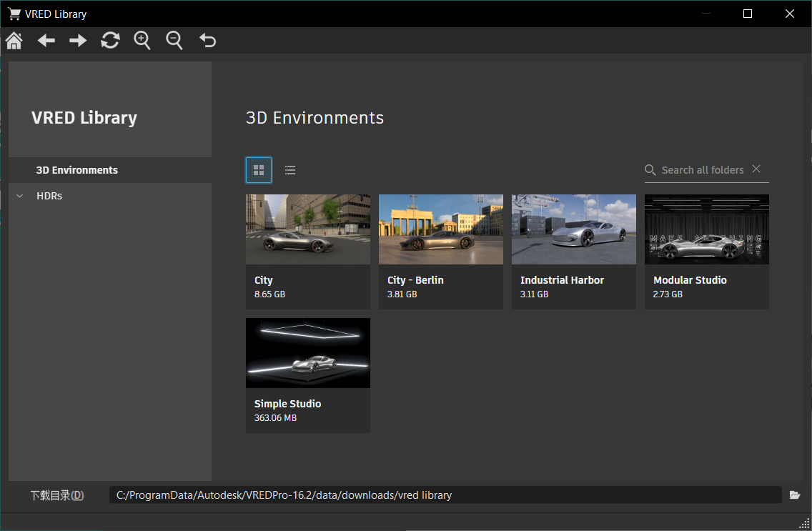The width and height of the screenshot is (812, 531).
Task: Reload the library with the refresh icon
Action: click(110, 40)
